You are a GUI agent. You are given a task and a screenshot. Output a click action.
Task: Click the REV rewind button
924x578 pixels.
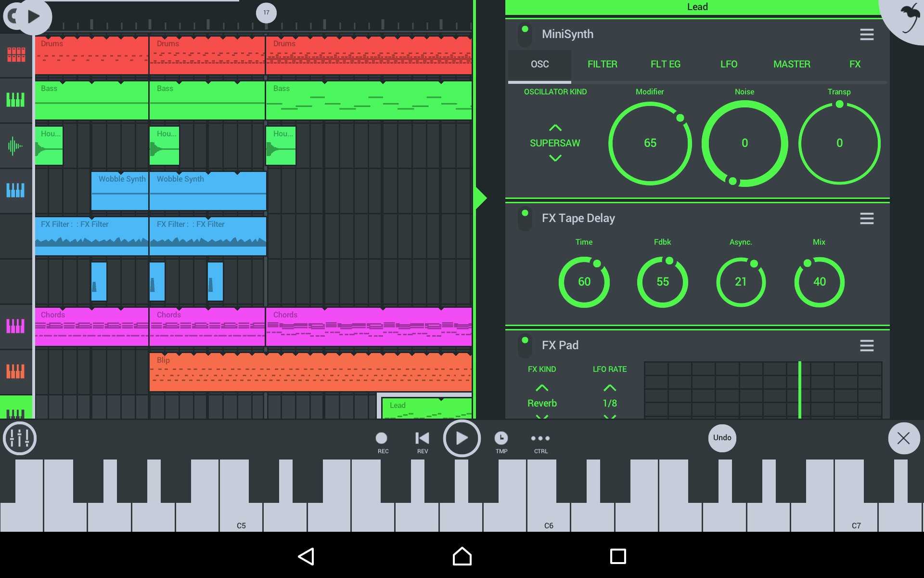pyautogui.click(x=422, y=437)
